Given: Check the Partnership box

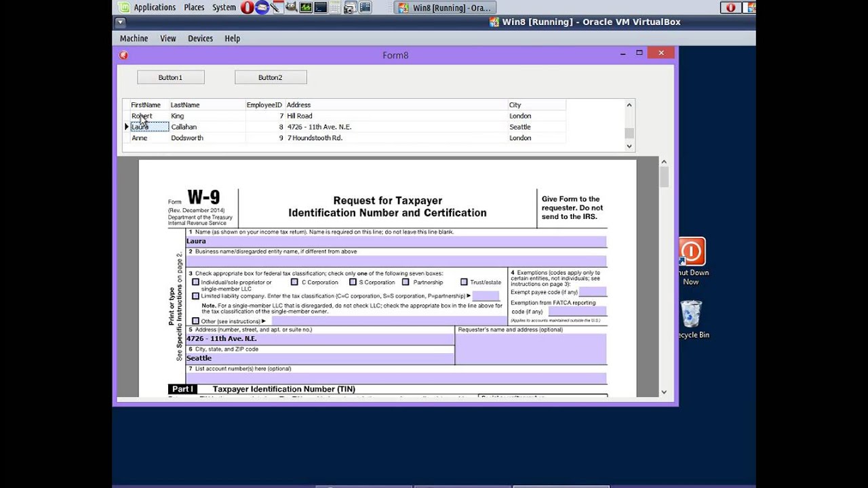Looking at the screenshot, I should (x=406, y=282).
